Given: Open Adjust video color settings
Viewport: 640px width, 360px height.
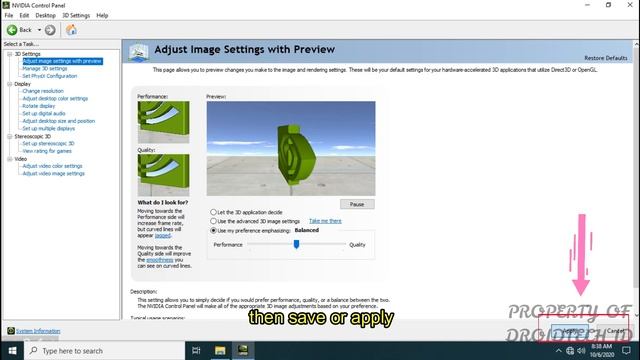Looking at the screenshot, I should click(x=52, y=166).
